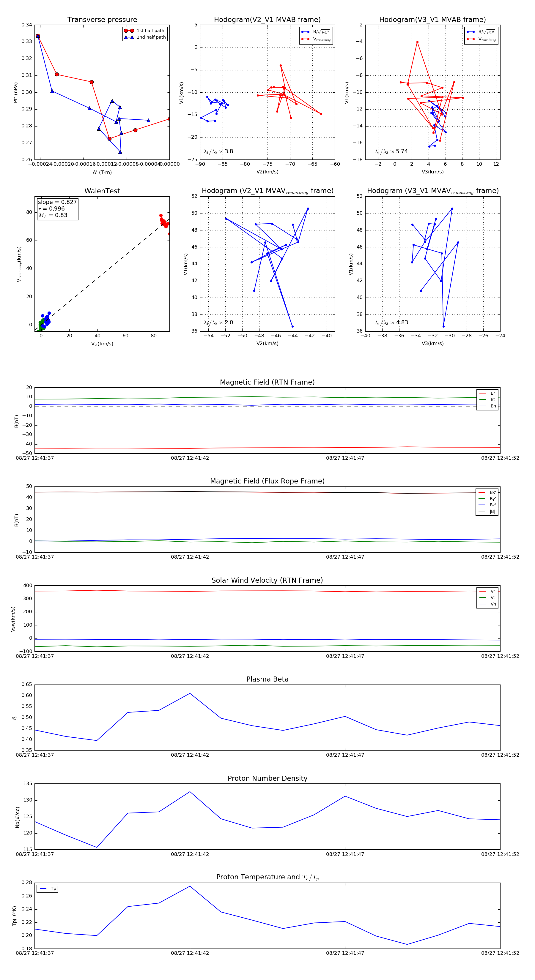535x980 pixels.
Task: Select "Bz'" legend entry in Flux Rope plot
Action: point(487,505)
